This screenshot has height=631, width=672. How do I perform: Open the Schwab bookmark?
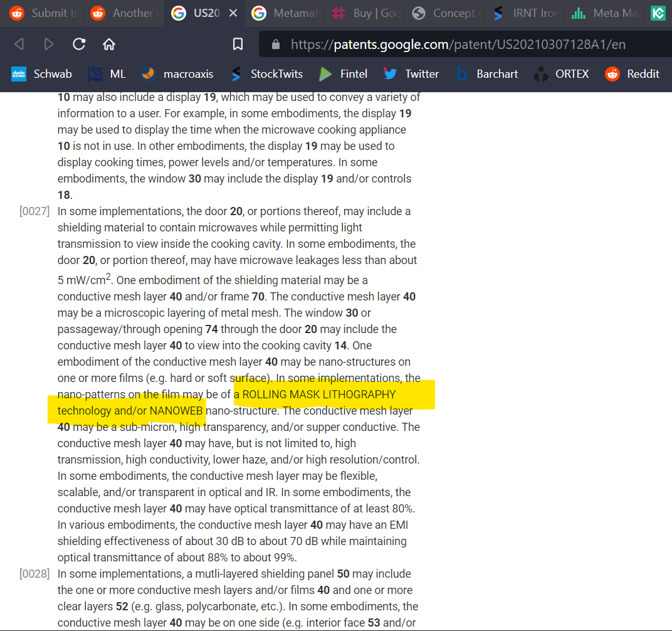pyautogui.click(x=41, y=74)
